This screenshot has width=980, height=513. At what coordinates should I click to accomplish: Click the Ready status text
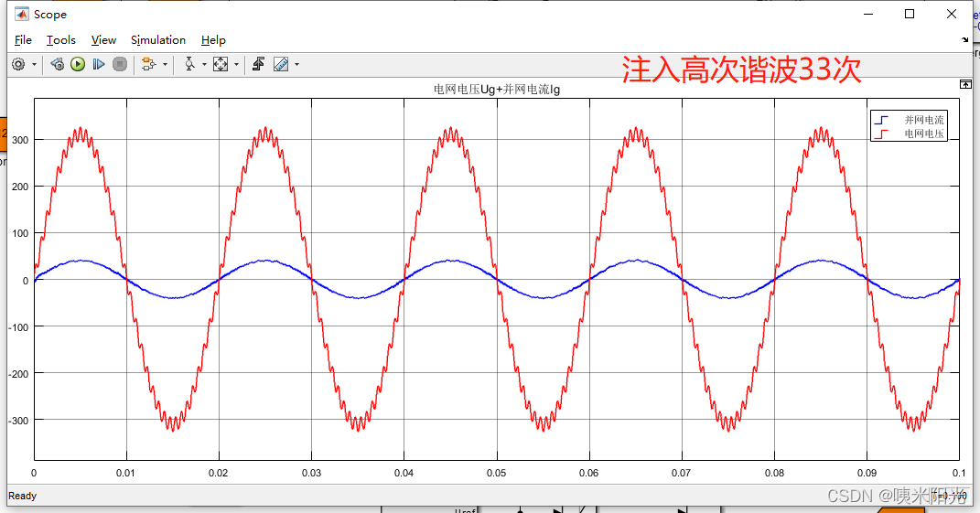click(23, 496)
